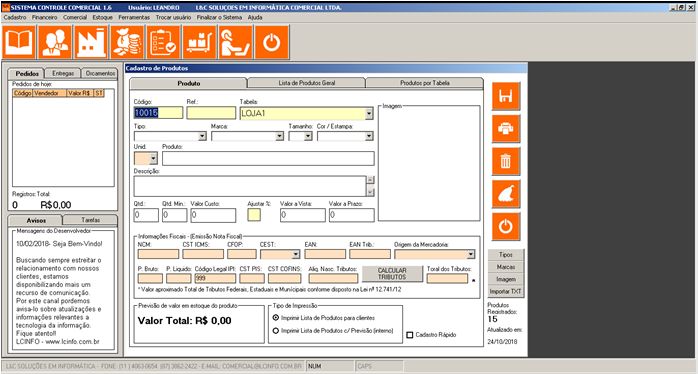Open the Ferramentas menu
The width and height of the screenshot is (698, 374).
[134, 17]
